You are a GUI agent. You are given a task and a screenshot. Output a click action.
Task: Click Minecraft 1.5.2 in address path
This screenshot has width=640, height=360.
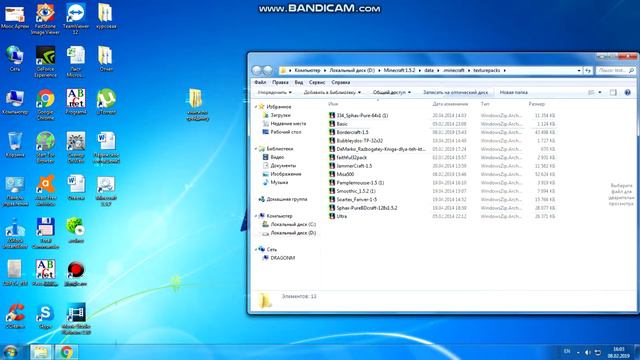coord(399,71)
